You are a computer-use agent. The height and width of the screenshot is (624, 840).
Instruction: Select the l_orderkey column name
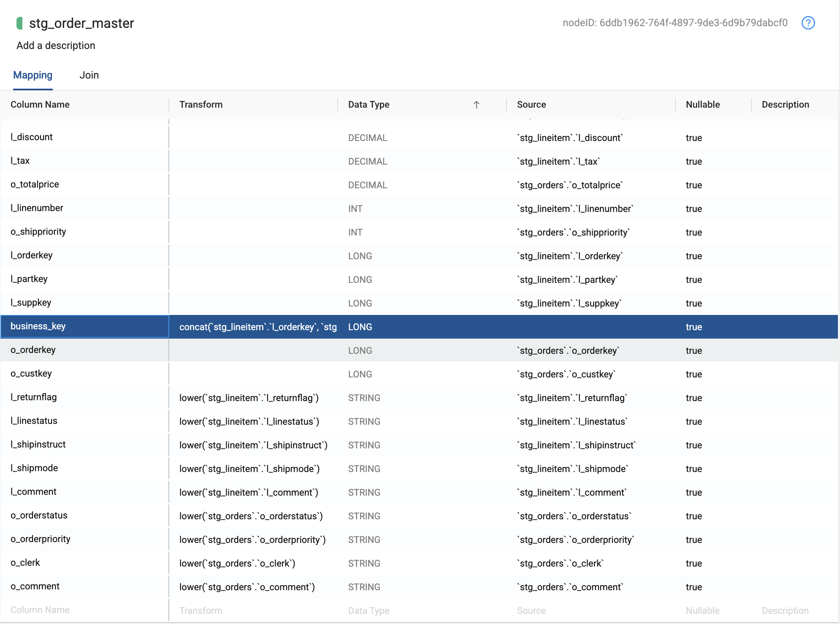click(x=32, y=255)
